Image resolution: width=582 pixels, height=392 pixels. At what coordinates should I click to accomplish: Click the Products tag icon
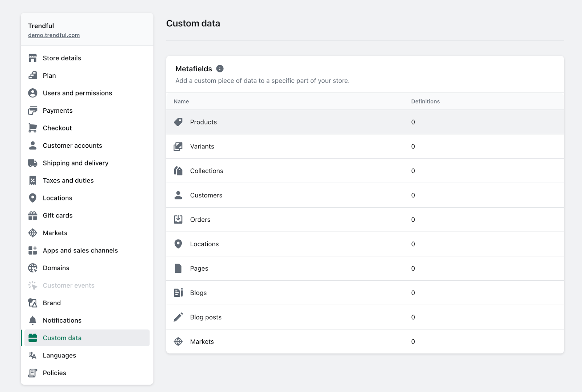point(178,122)
